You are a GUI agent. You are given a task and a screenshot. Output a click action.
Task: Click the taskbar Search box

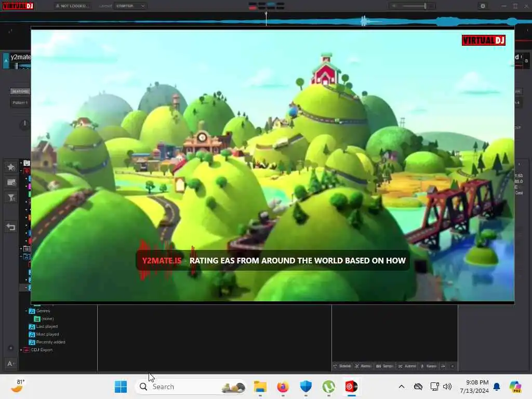191,387
